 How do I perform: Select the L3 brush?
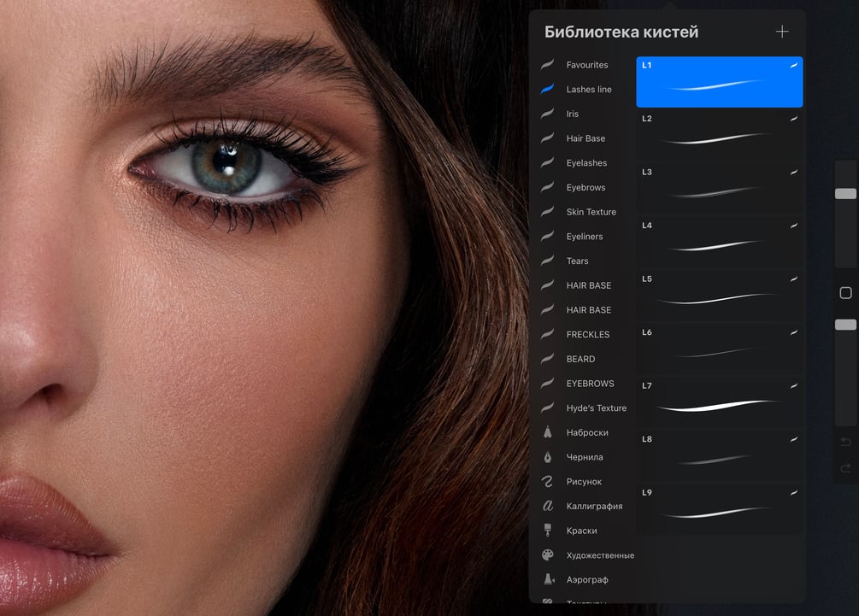720,188
